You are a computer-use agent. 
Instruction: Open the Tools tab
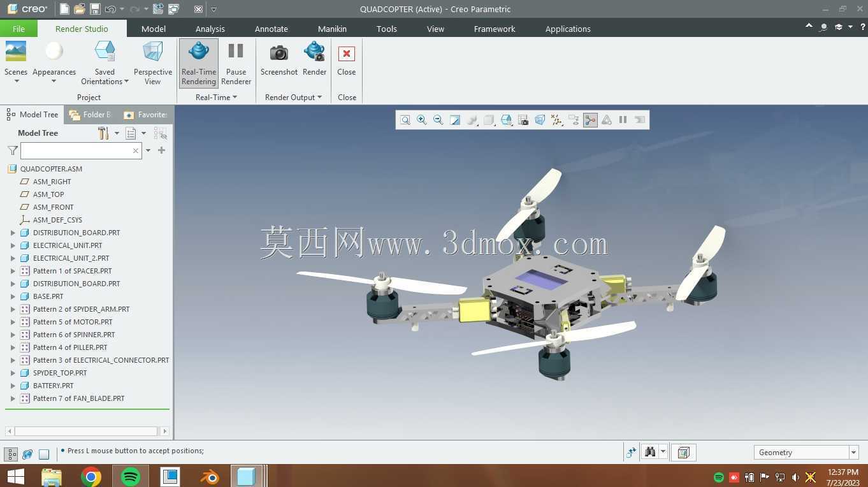tap(387, 29)
